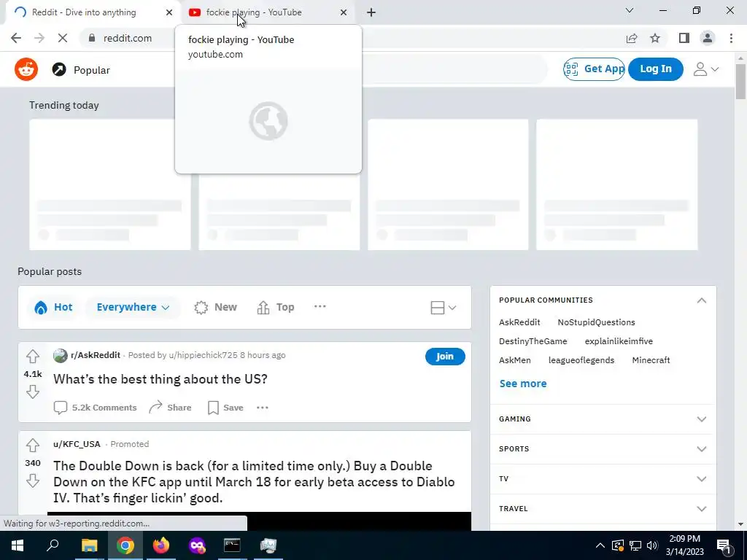Image resolution: width=747 pixels, height=560 pixels.
Task: Sort posts by Hot
Action: (53, 307)
